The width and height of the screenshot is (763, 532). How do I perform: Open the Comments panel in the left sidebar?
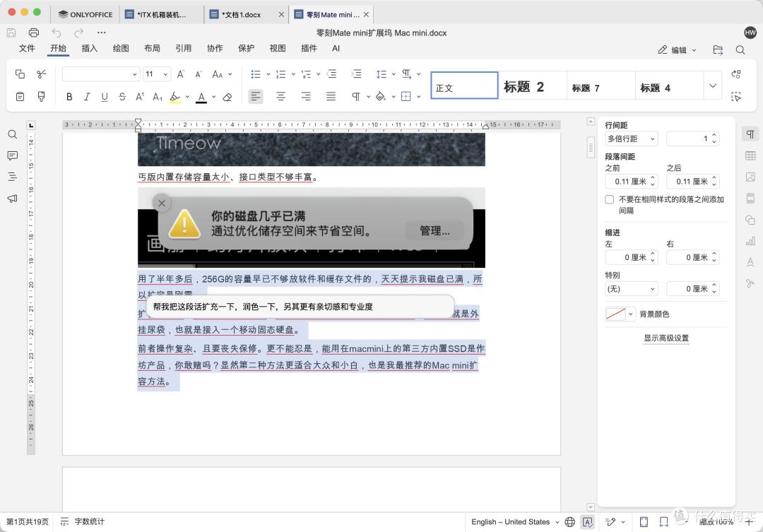(x=13, y=155)
